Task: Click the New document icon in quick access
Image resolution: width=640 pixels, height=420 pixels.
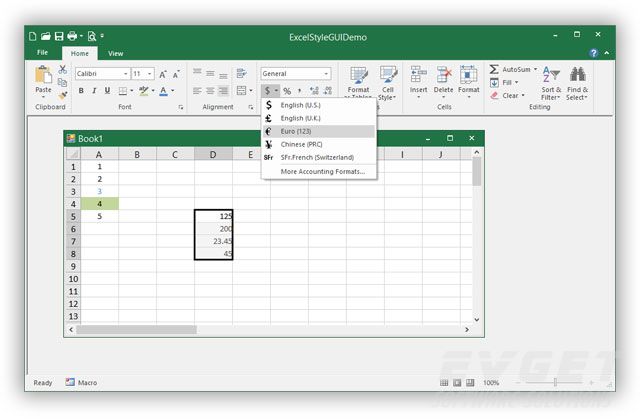Action: pos(33,37)
